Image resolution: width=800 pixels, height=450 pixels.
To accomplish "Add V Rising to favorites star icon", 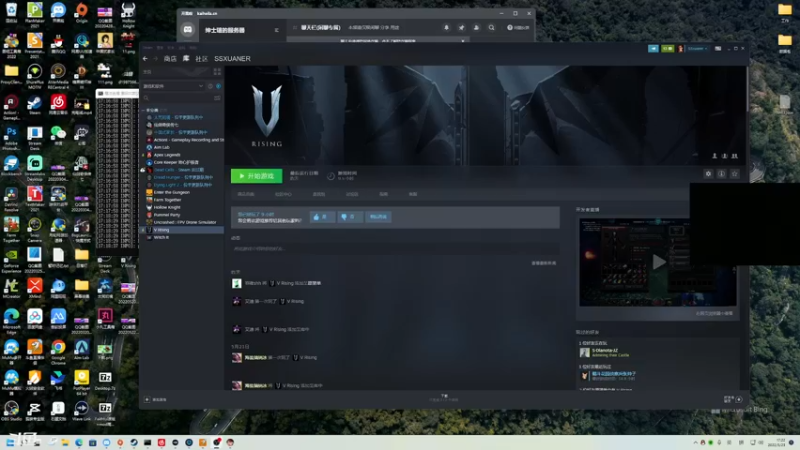I will click(x=735, y=174).
